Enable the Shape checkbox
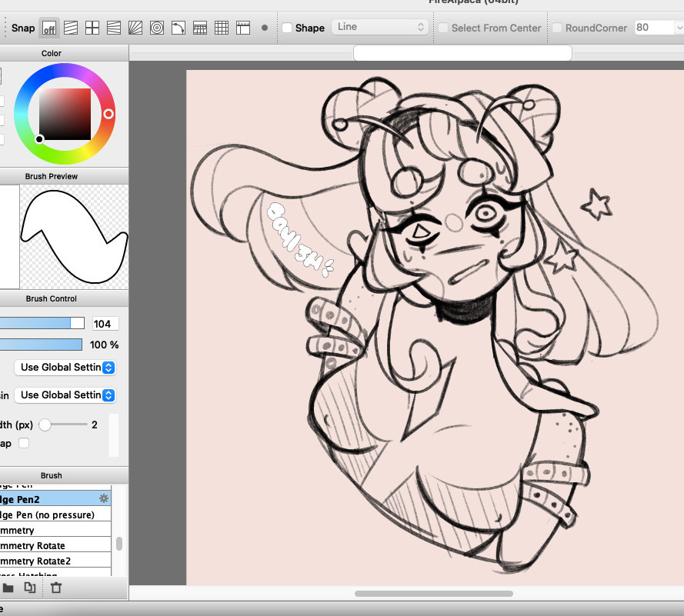Screen dimensions: 684x616 pyautogui.click(x=287, y=28)
